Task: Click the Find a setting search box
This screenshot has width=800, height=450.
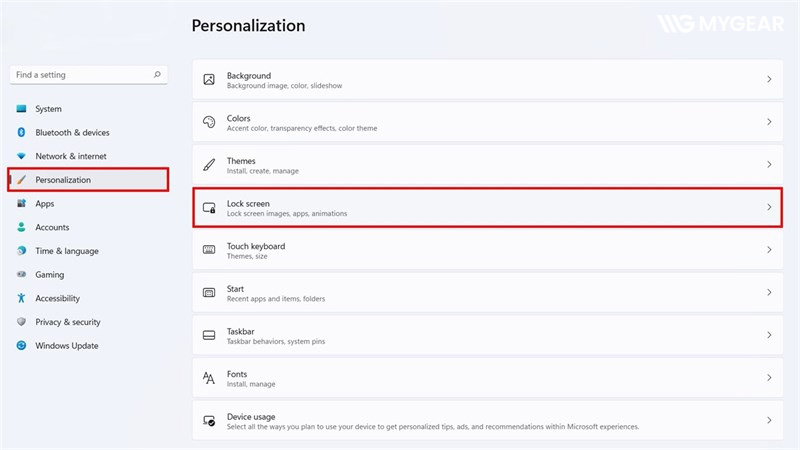Action: [80, 75]
